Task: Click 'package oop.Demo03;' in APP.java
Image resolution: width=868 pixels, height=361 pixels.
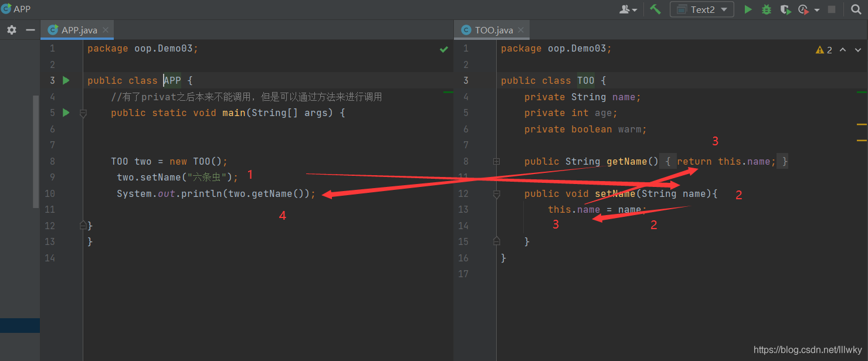Action: 143,49
